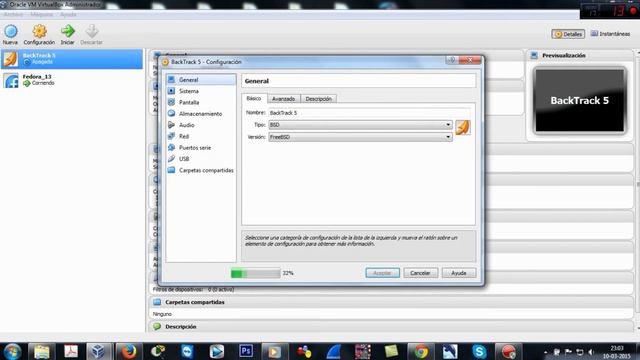This screenshot has width=640, height=360.
Task: Open Configuración from the main toolbar
Action: click(x=39, y=34)
